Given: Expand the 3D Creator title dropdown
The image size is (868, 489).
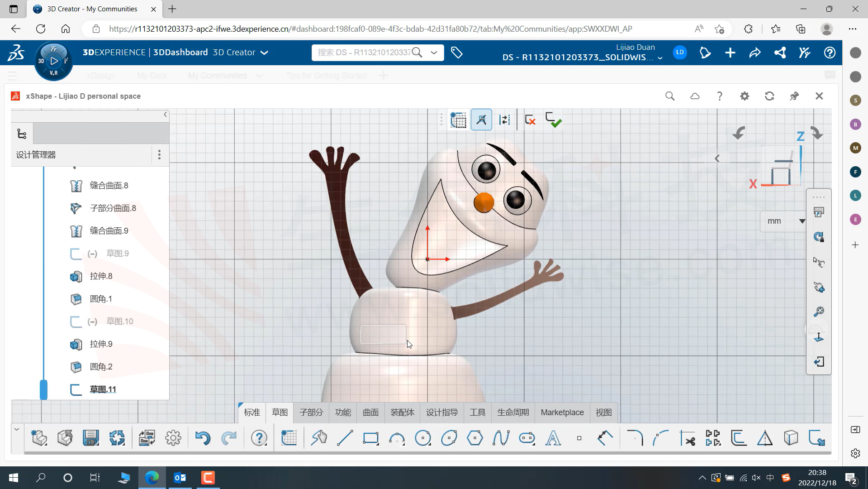Looking at the screenshot, I should click(x=265, y=53).
